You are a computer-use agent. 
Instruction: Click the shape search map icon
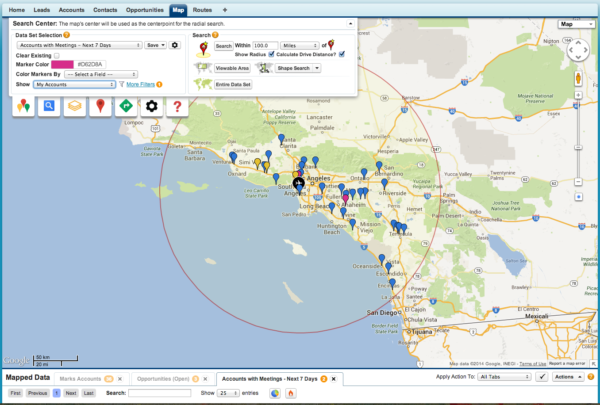coord(264,68)
